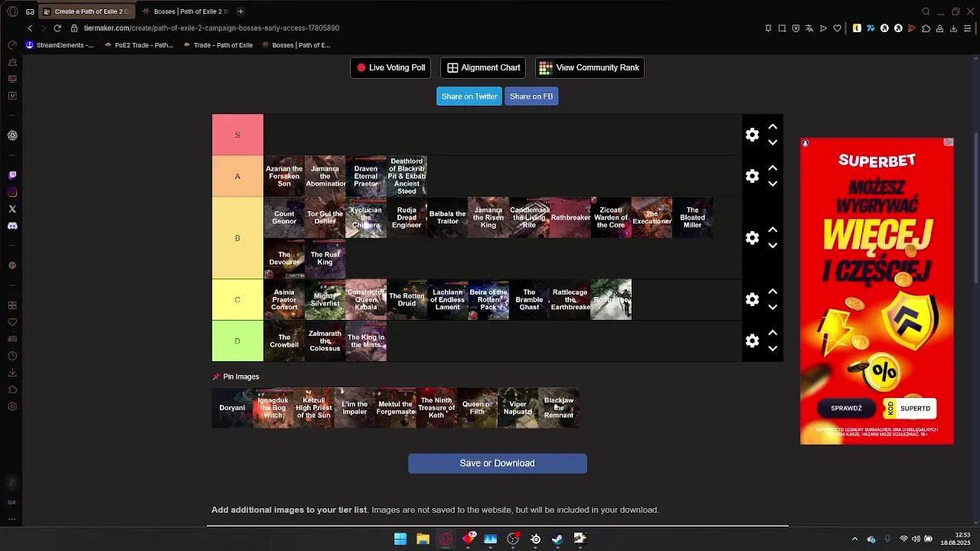This screenshot has width=980, height=551.
Task: Move tier A row down with its arrow
Action: (773, 184)
